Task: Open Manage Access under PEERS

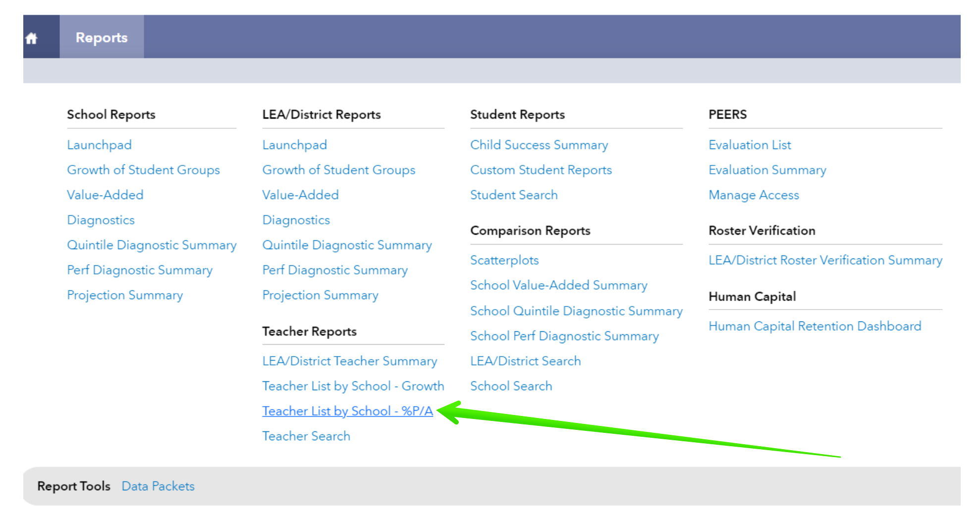Action: (x=754, y=195)
